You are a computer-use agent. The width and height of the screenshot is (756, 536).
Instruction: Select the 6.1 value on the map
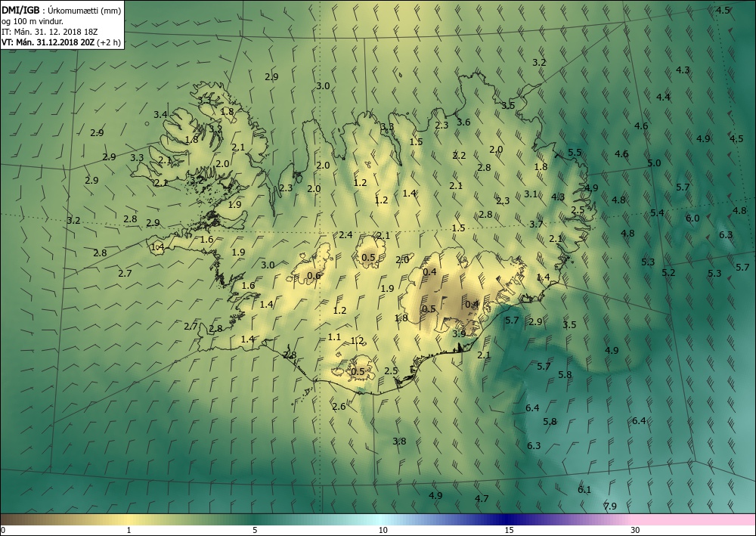pos(584,490)
